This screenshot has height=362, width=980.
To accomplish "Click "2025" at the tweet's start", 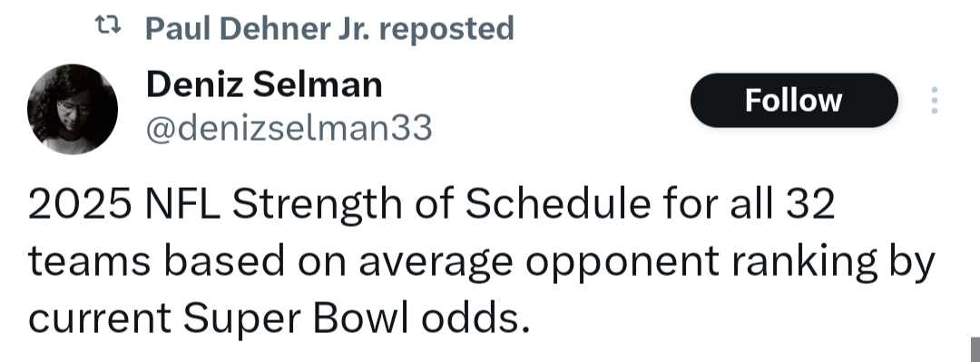I will pyautogui.click(x=79, y=205).
